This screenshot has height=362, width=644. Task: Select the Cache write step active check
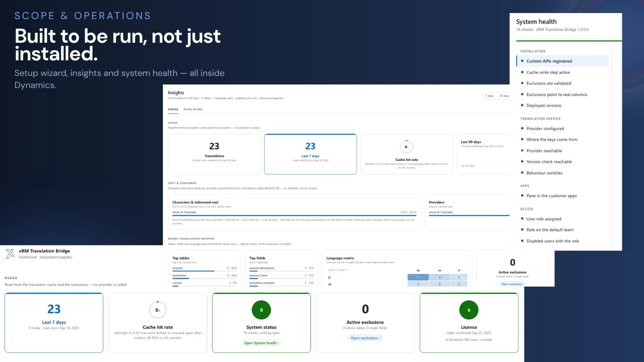562,72
